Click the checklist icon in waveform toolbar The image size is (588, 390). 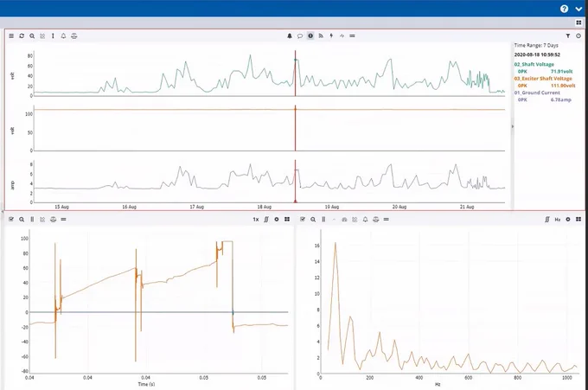coord(11,220)
